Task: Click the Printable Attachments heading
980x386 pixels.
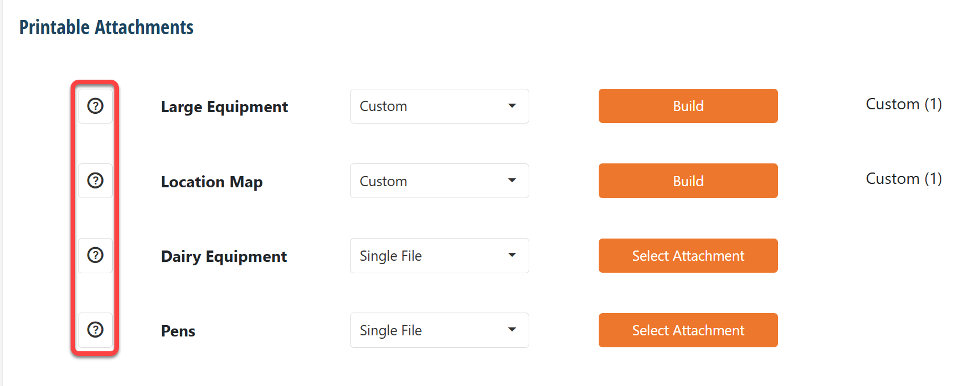Action: pos(106,27)
